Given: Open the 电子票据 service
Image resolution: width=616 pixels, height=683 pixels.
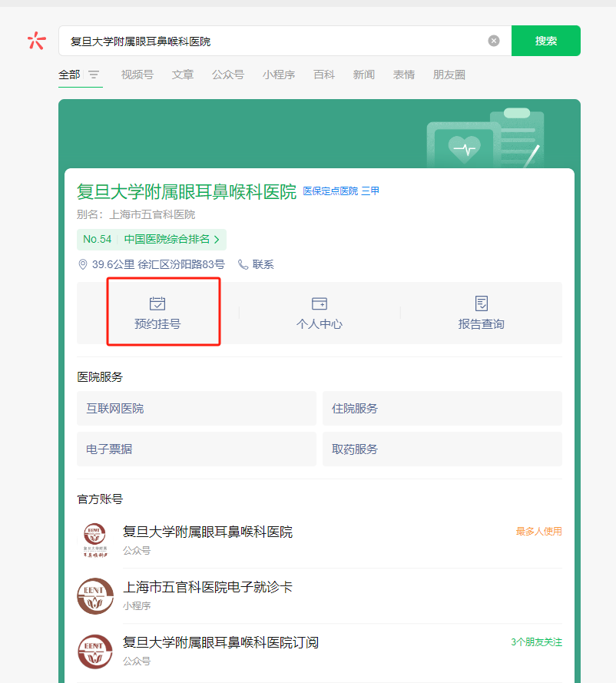Looking at the screenshot, I should (x=197, y=449).
